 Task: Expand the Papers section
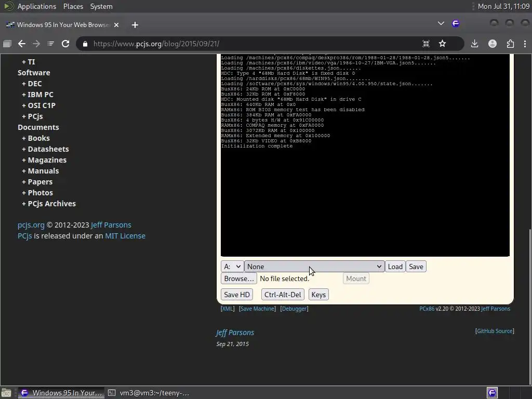37,182
